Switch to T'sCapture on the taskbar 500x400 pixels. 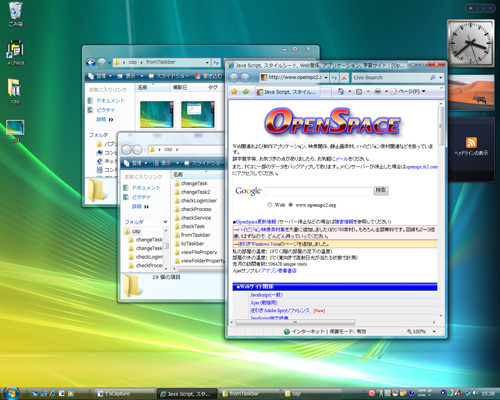pos(125,394)
